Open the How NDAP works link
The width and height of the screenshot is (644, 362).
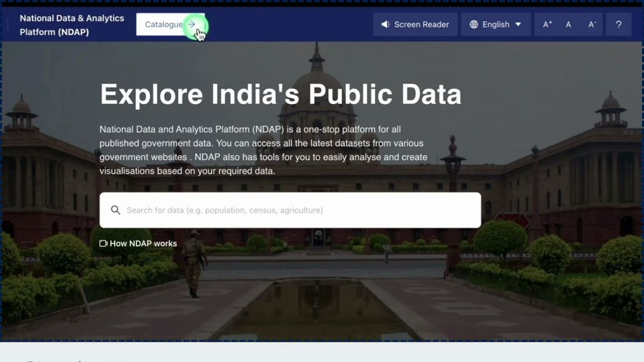138,243
